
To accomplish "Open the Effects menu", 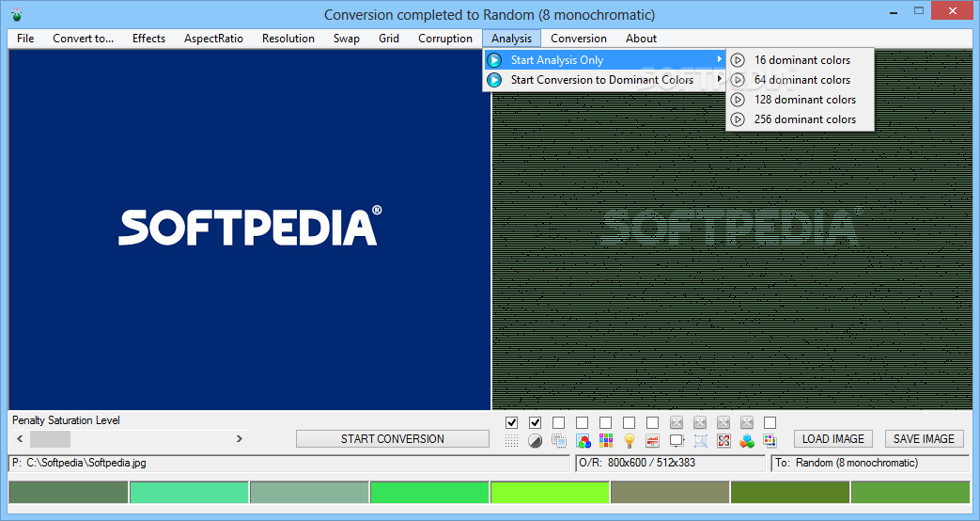I will pos(148,39).
